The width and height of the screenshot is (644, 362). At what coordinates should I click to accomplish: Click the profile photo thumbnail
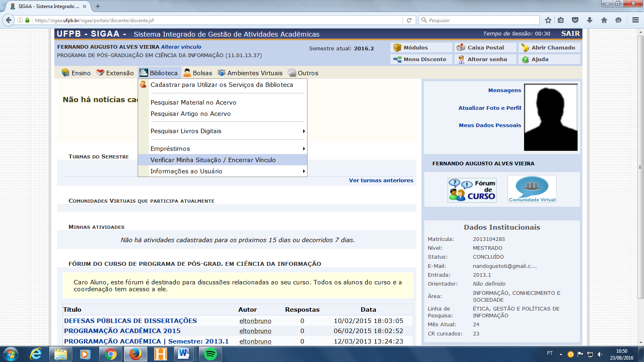551,117
